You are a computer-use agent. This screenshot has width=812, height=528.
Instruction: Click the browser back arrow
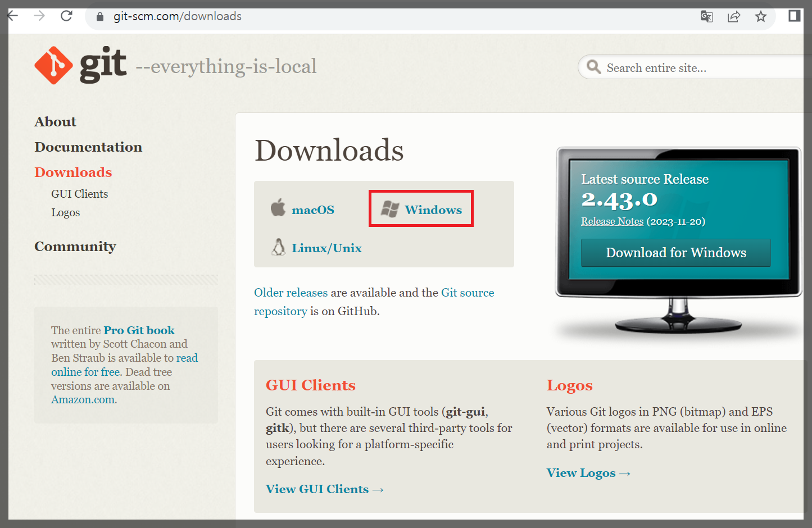pos(12,16)
